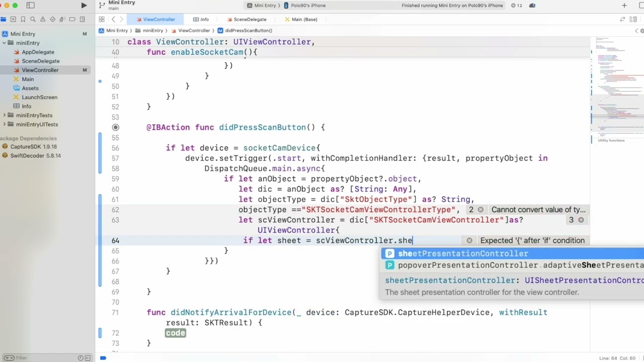Enable code review mode arrows
This screenshot has height=362, width=644.
[x=622, y=19]
